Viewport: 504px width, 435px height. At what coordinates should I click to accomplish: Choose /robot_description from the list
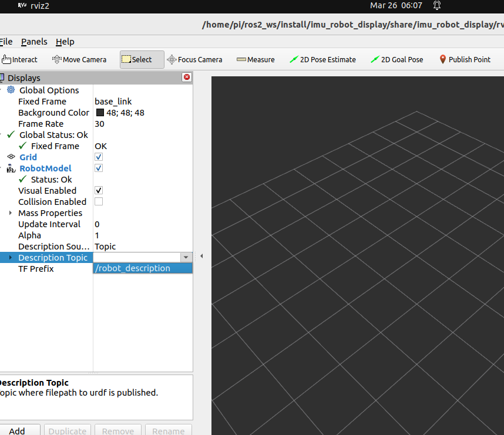pos(143,268)
